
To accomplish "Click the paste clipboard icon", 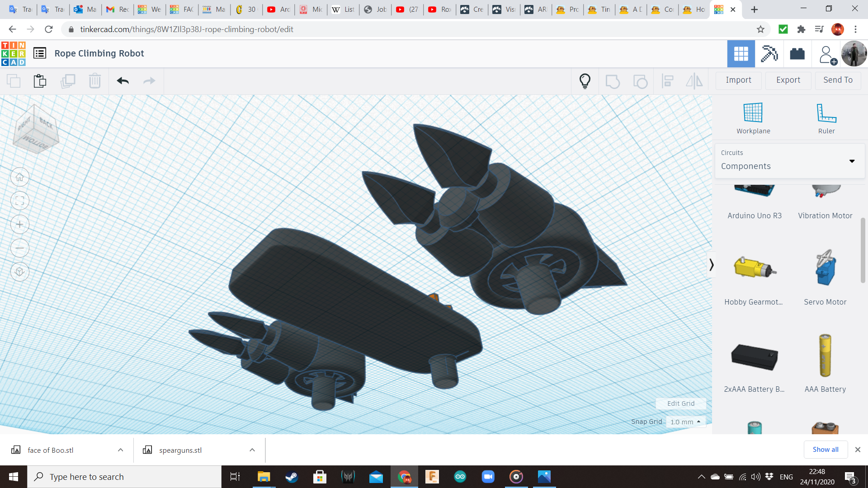I will [40, 81].
